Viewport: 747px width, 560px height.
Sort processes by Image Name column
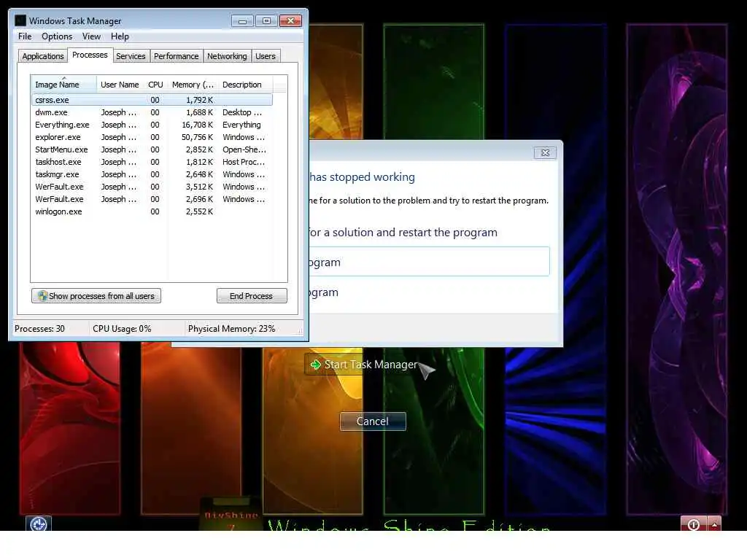(x=64, y=85)
